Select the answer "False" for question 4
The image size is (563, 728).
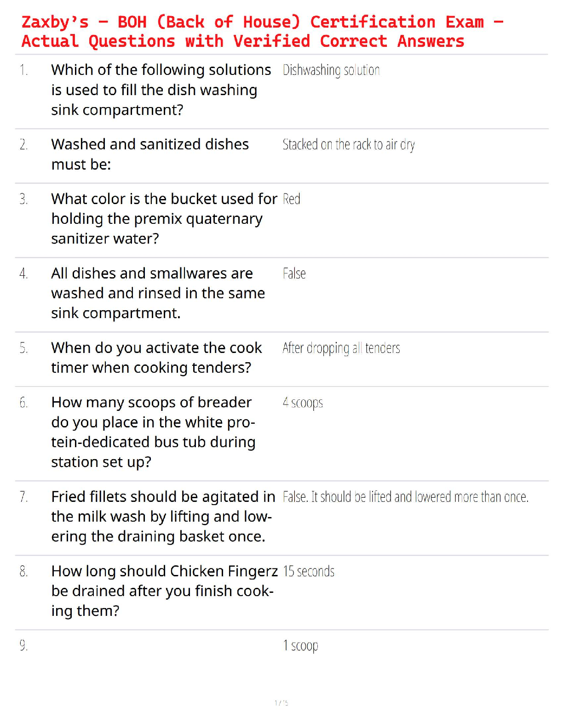(294, 274)
